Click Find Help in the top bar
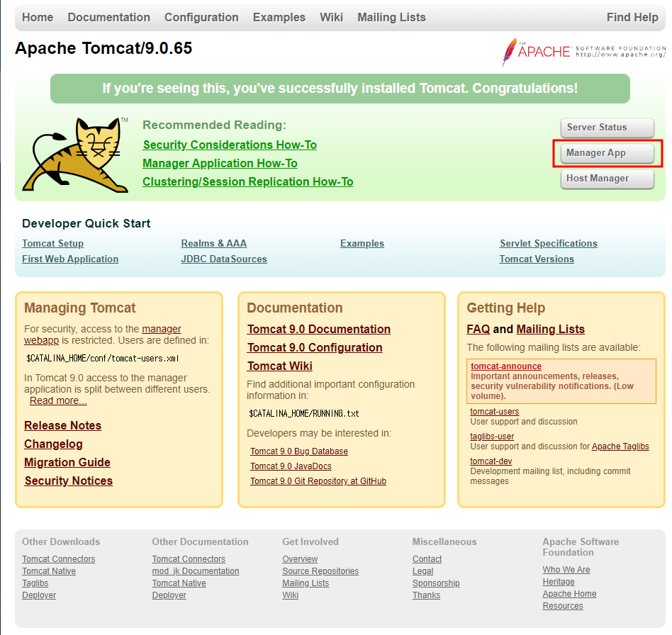 [632, 17]
